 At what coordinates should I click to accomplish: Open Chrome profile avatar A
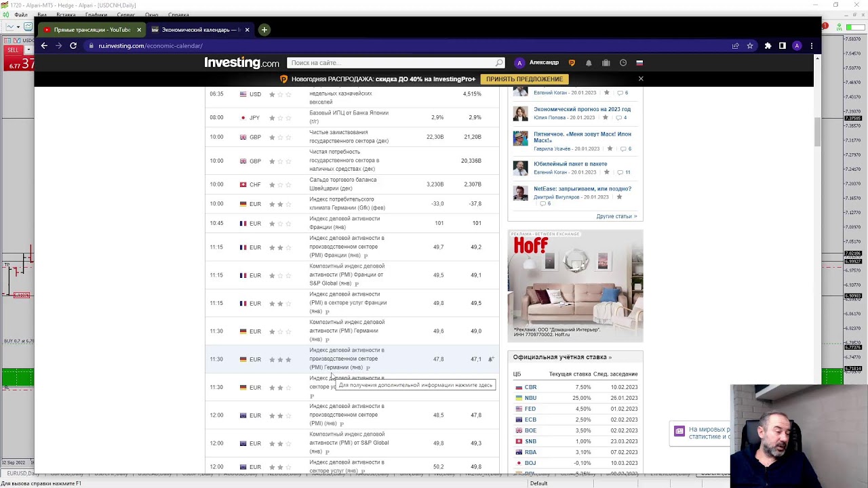(797, 45)
